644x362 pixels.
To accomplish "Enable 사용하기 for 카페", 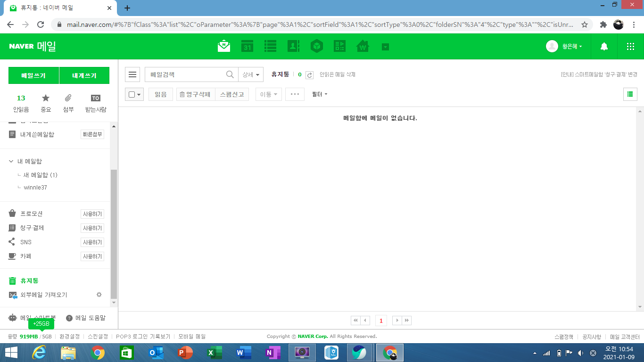I will [92, 256].
